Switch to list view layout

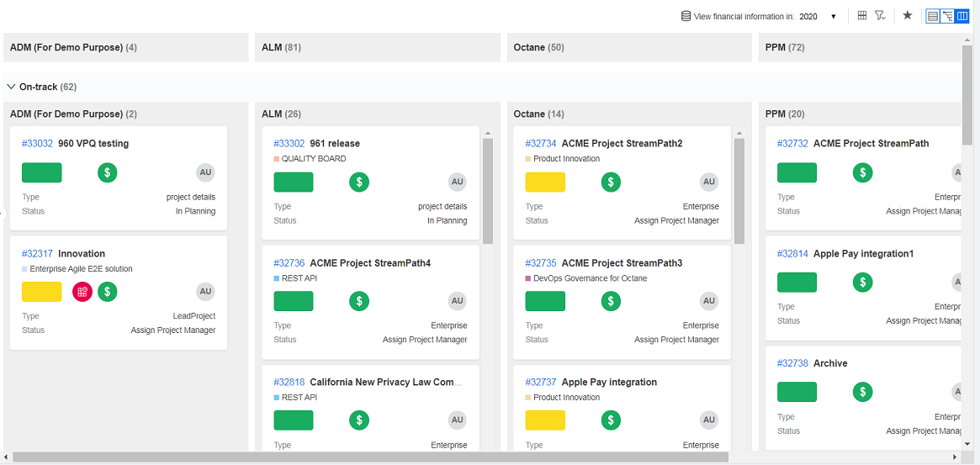pos(932,16)
